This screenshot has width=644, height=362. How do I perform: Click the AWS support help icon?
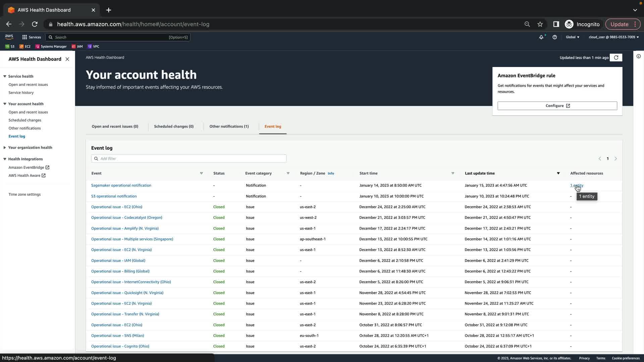pyautogui.click(x=555, y=37)
